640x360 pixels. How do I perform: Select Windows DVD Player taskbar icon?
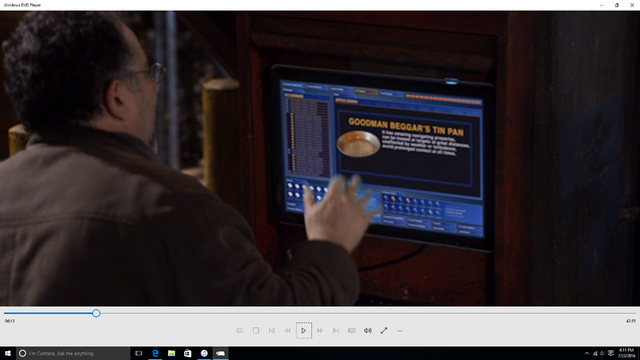[x=220, y=353]
